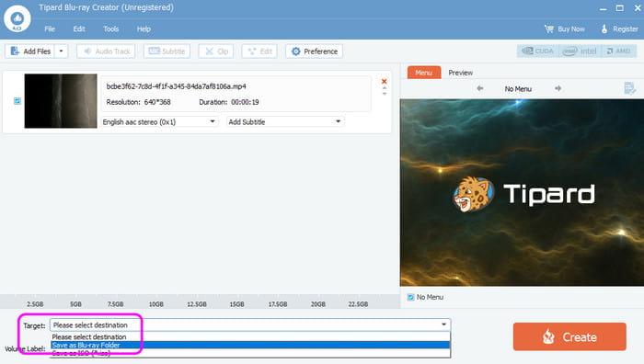
Task: Open the File menu
Action: click(50, 29)
